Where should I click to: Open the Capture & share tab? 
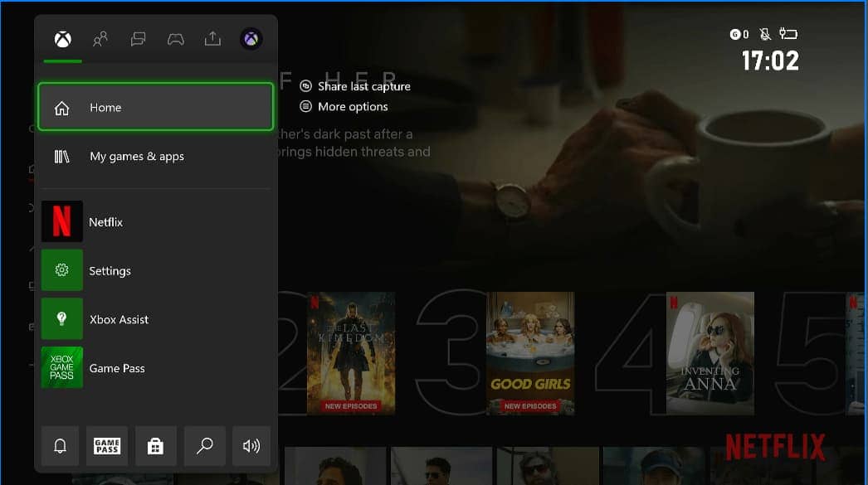[x=212, y=39]
